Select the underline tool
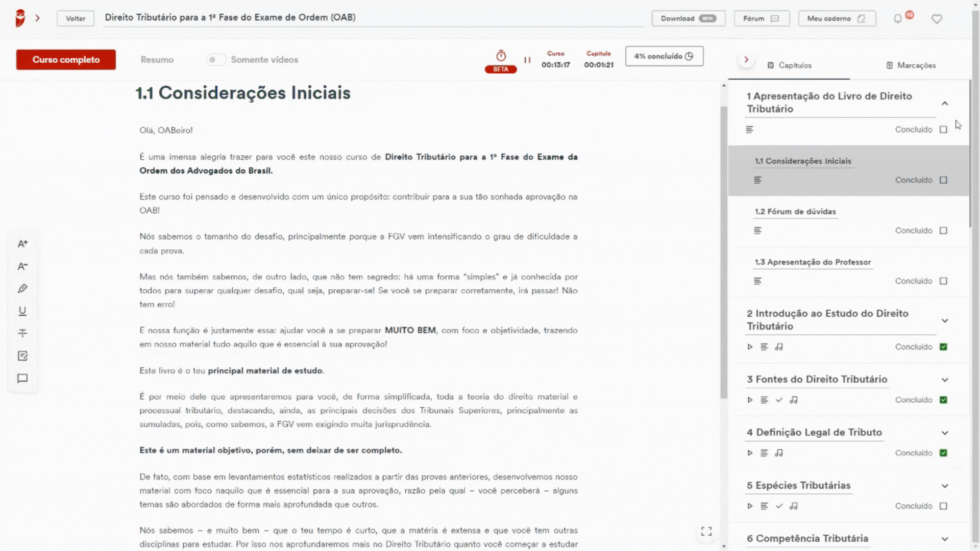Image resolution: width=980 pixels, height=551 pixels. [x=22, y=311]
